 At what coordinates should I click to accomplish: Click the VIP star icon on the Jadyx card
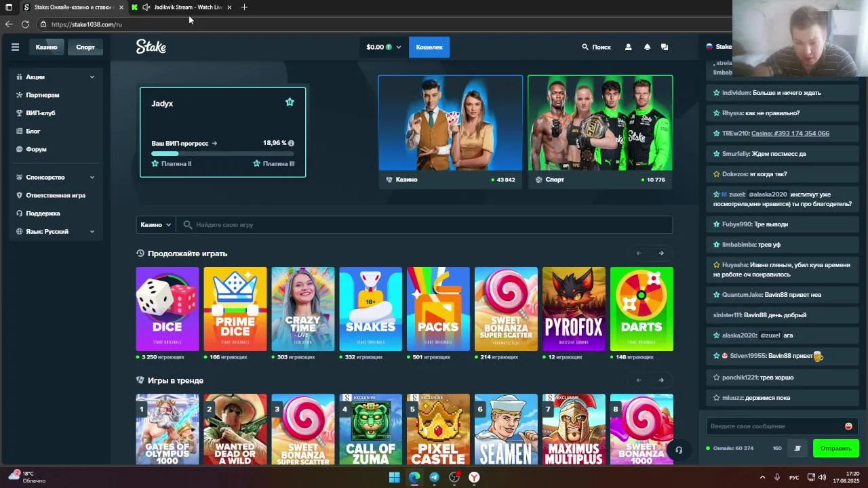pos(290,102)
